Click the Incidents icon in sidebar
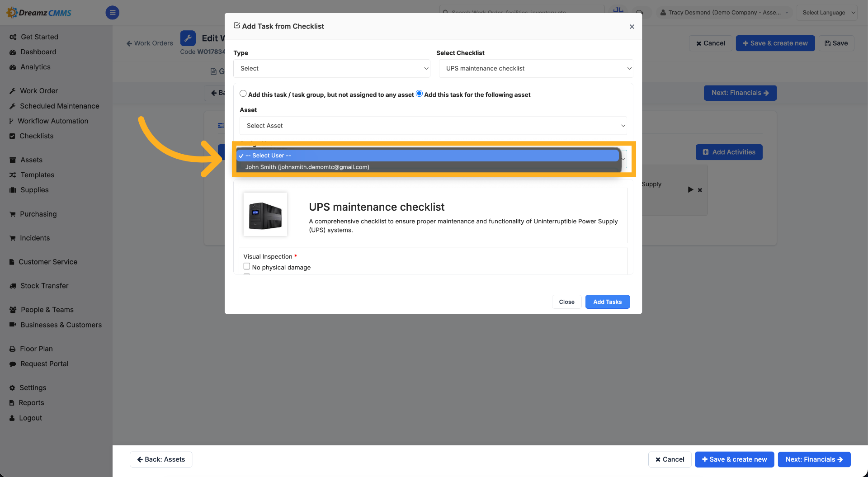Screen dimensions: 868x477 click(13, 238)
